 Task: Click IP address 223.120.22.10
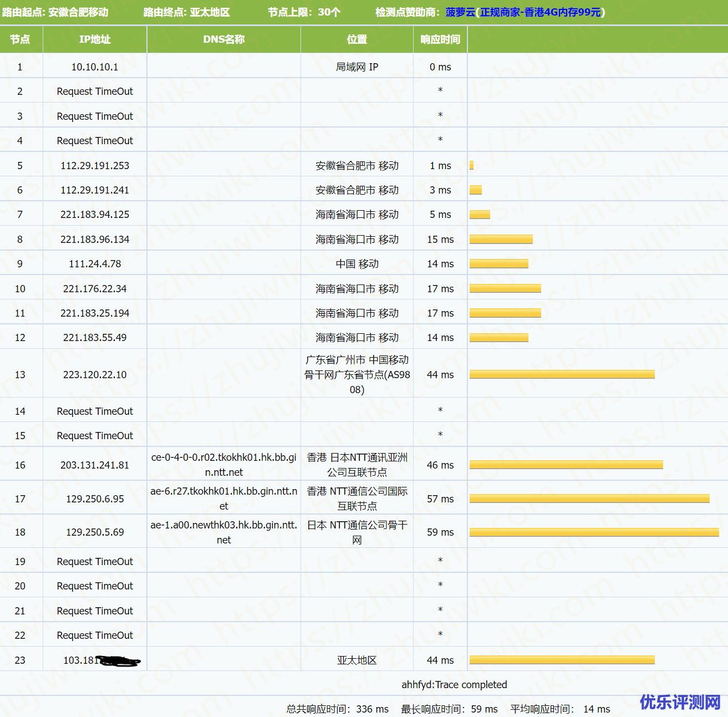click(x=95, y=375)
